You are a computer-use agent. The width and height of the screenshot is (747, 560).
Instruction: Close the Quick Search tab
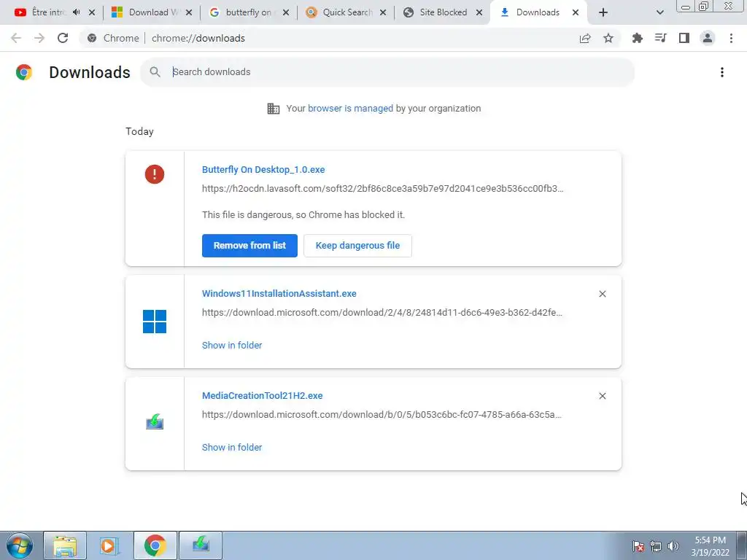(x=382, y=12)
